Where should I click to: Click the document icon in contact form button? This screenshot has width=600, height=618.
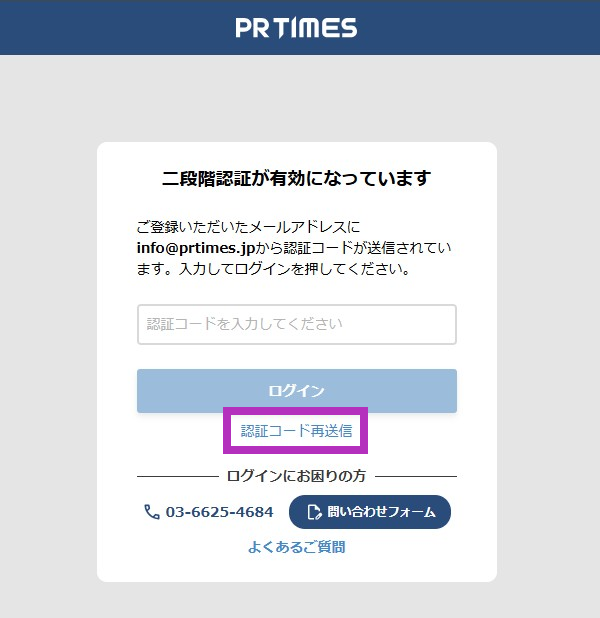click(x=314, y=512)
